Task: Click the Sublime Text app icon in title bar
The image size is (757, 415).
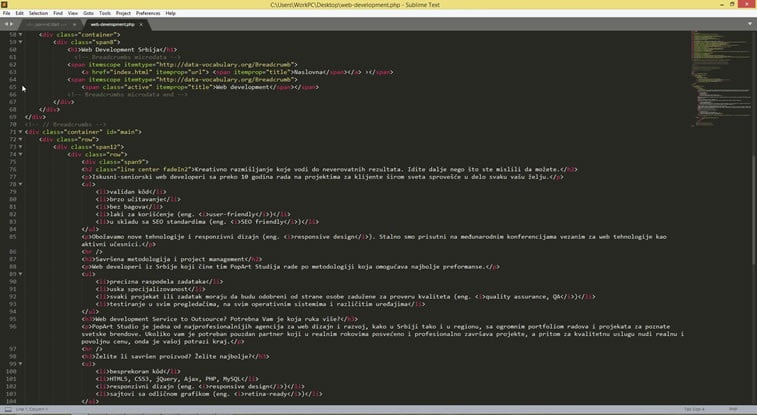Action: 4,4
